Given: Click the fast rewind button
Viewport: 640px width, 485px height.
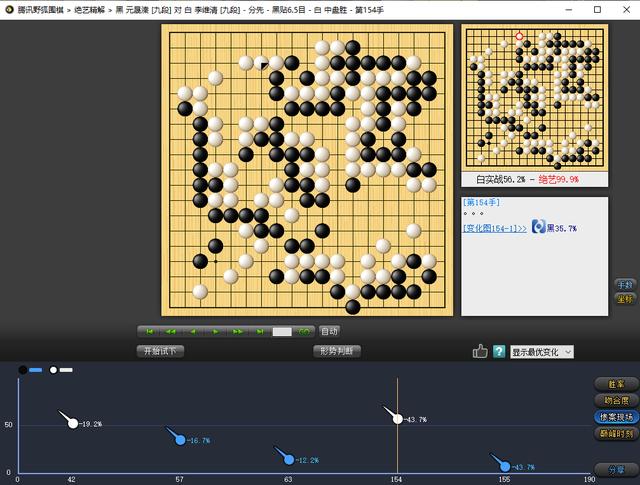Looking at the screenshot, I should pyautogui.click(x=171, y=332).
